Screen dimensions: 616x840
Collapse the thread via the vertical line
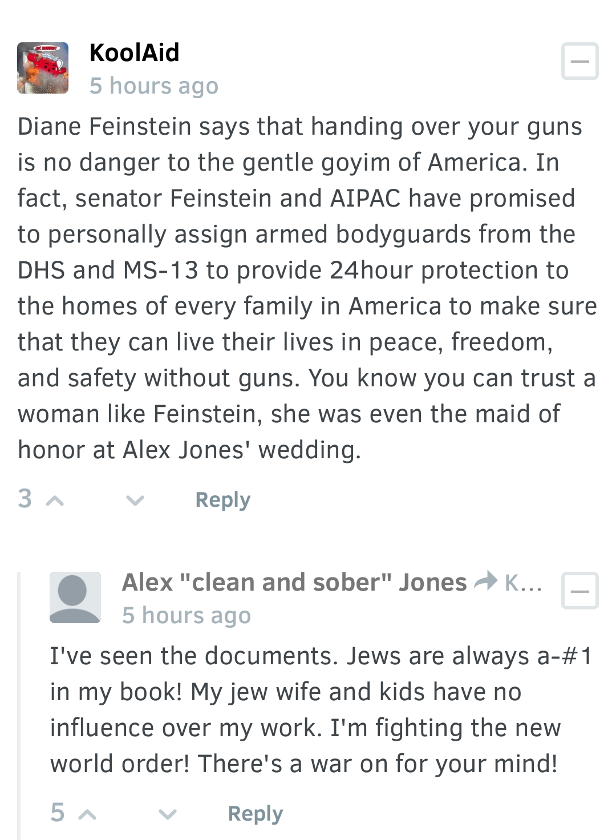click(x=19, y=705)
